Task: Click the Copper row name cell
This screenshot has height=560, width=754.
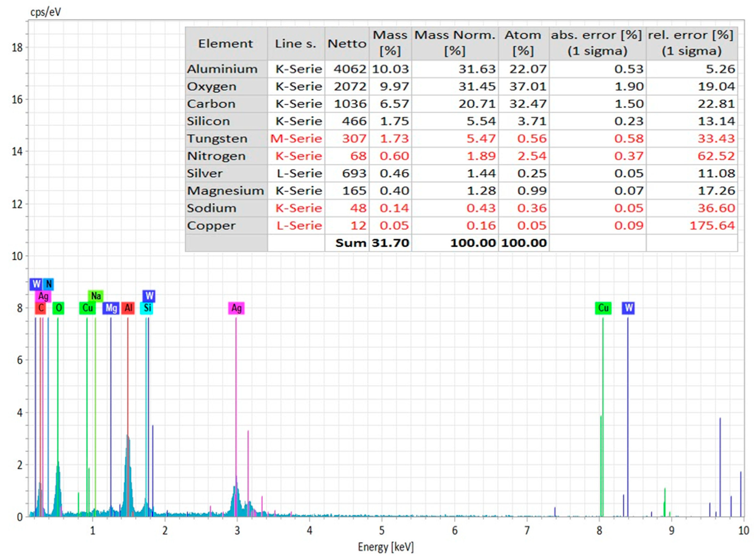Action: point(211,225)
